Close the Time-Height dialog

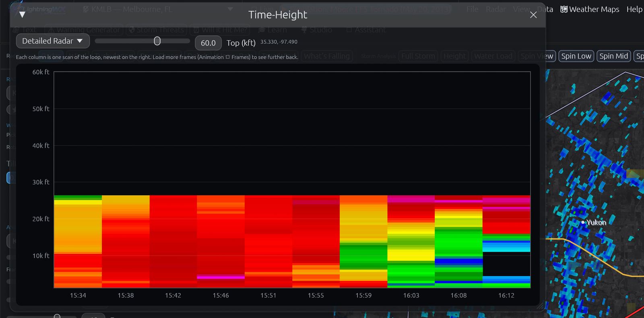(533, 15)
